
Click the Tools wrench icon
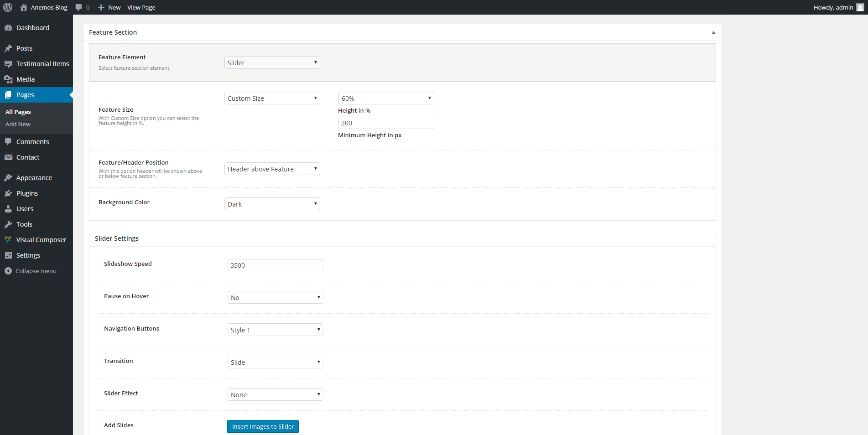tap(8, 224)
